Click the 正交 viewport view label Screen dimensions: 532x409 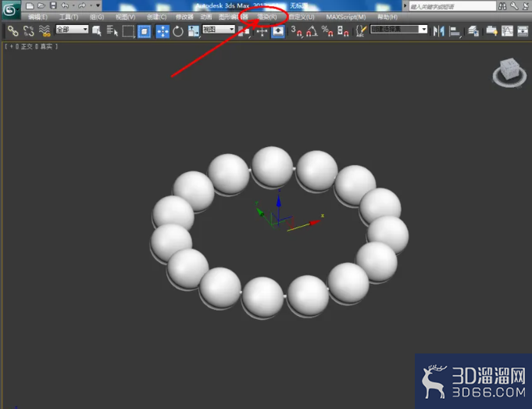pos(27,47)
